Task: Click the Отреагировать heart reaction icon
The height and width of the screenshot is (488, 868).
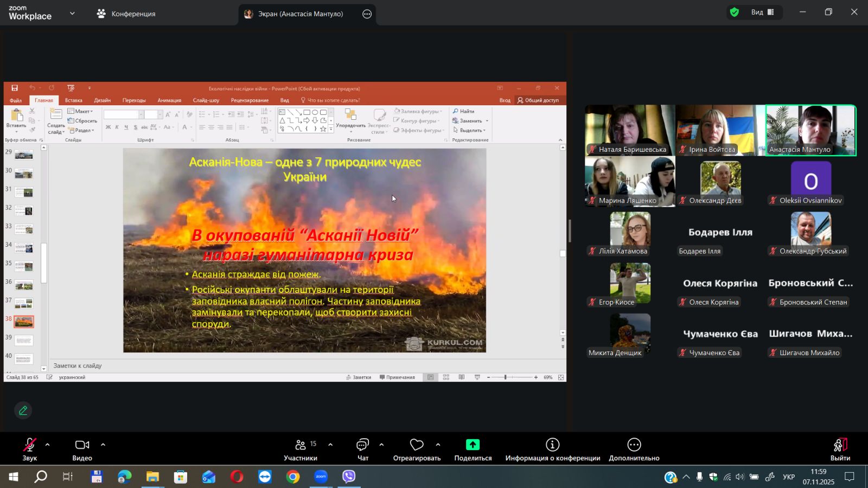Action: (x=417, y=445)
